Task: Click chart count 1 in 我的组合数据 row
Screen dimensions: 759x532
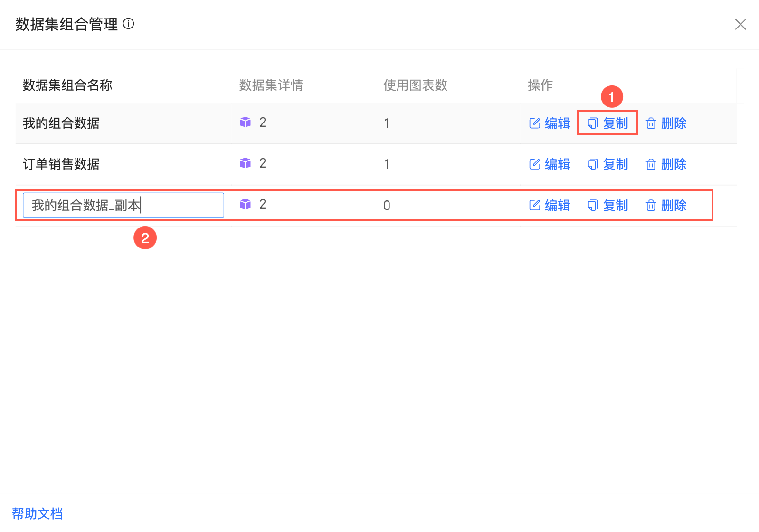Action: 387,123
